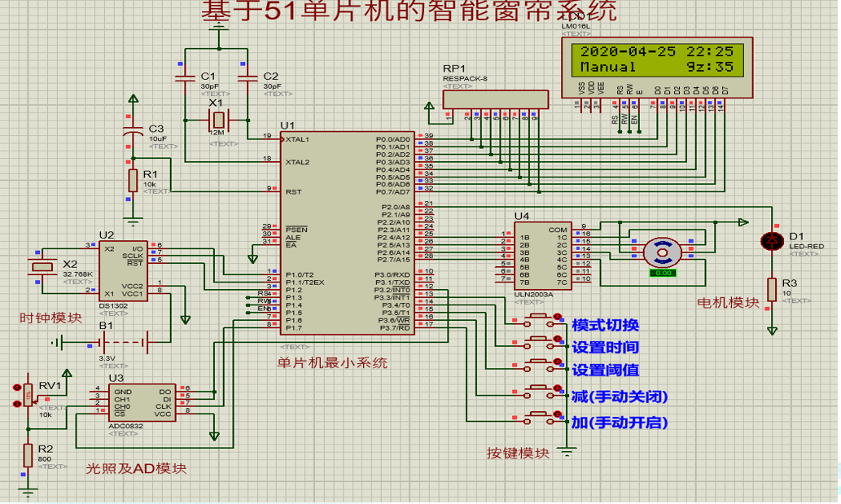The height and width of the screenshot is (504, 841).
Task: Click the 电机模块 label
Action: [729, 303]
